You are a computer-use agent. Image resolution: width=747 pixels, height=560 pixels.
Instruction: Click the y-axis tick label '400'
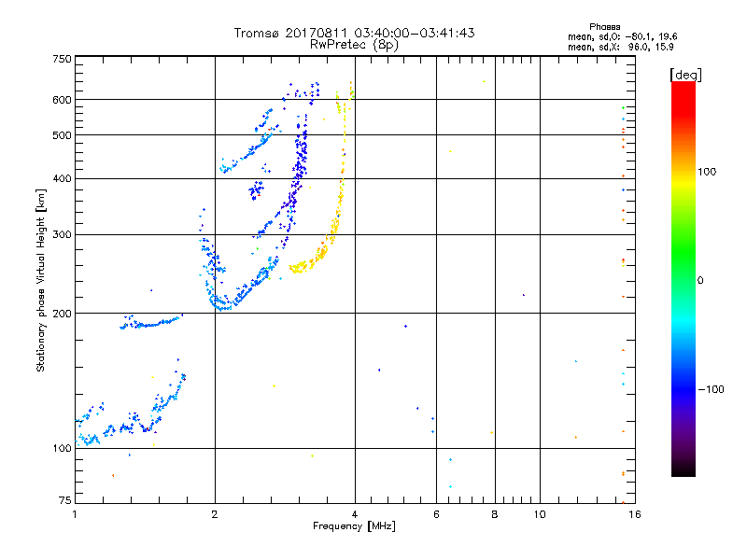tap(62, 178)
